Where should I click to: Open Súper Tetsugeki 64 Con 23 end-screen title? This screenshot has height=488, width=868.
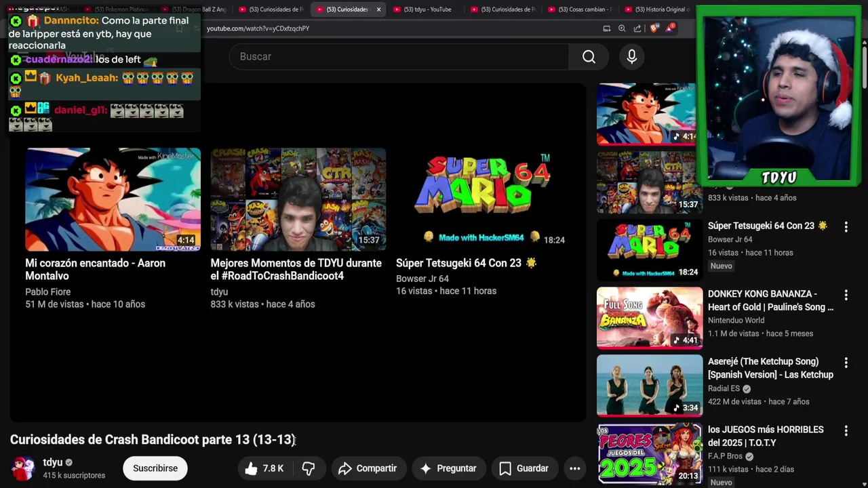click(x=467, y=263)
